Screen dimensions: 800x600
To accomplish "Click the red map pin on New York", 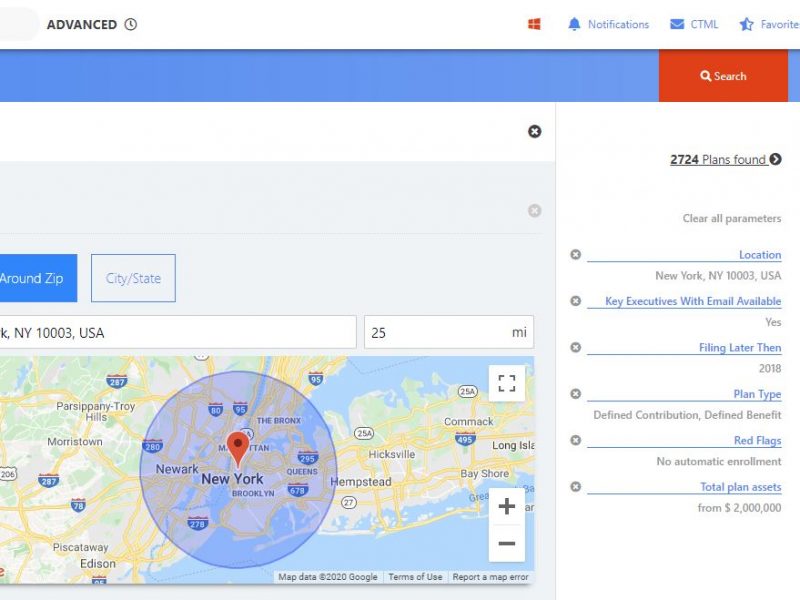I will [x=238, y=448].
